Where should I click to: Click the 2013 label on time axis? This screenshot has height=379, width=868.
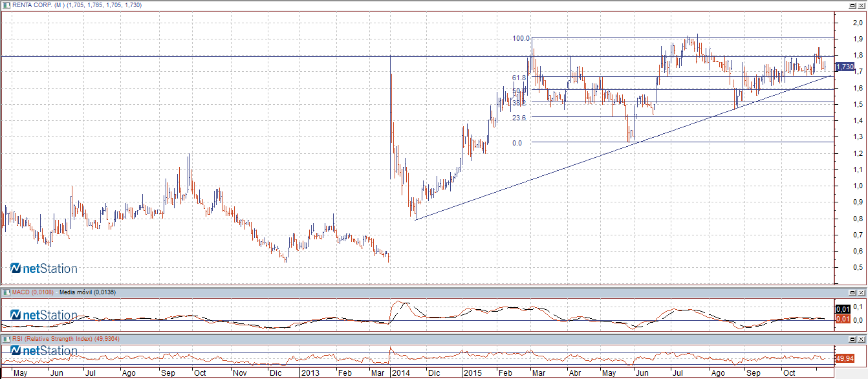[x=310, y=373]
